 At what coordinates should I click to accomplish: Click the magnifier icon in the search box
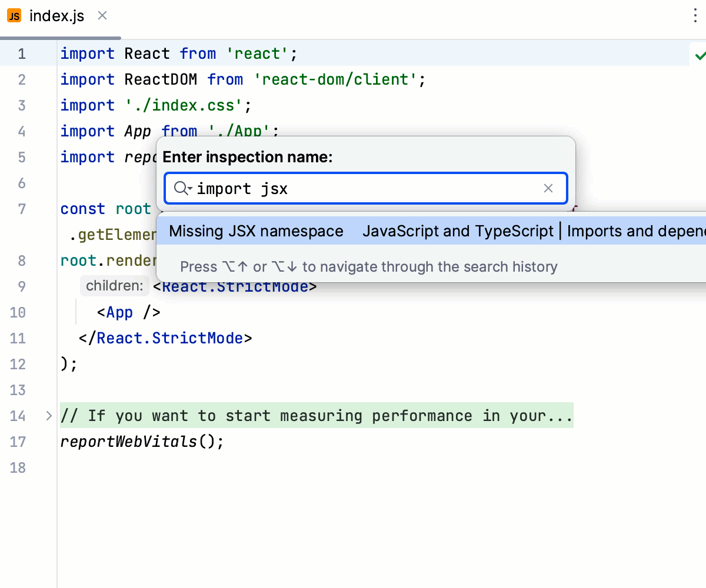179,188
